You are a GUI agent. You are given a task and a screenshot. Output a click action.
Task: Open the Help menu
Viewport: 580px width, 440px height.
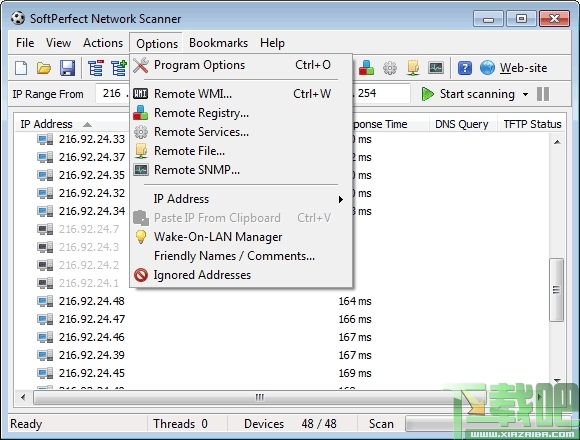272,43
